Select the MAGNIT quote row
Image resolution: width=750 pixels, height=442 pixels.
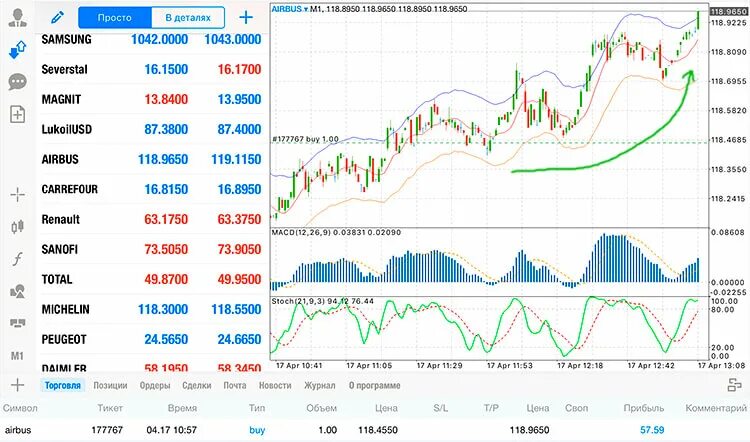click(152, 99)
